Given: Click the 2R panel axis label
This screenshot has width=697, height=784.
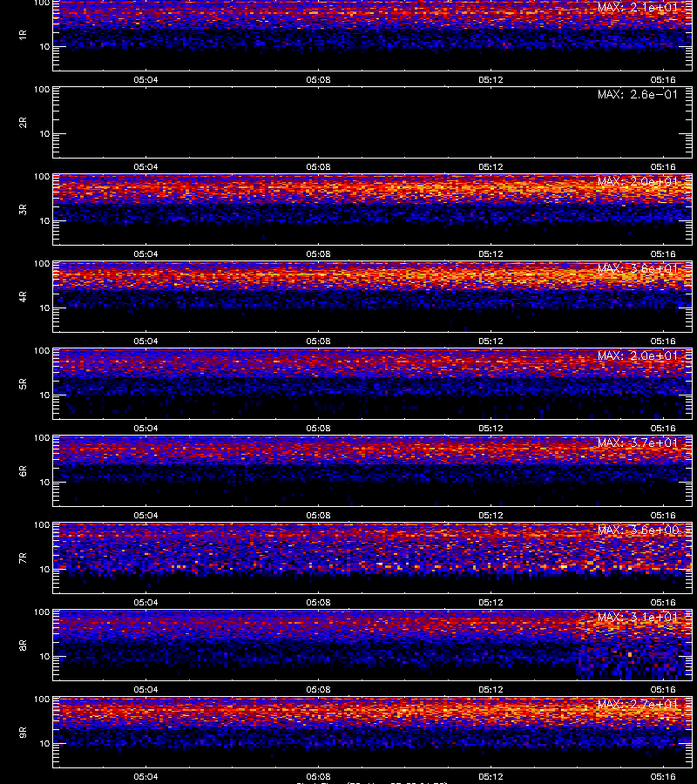Looking at the screenshot, I should [x=23, y=123].
